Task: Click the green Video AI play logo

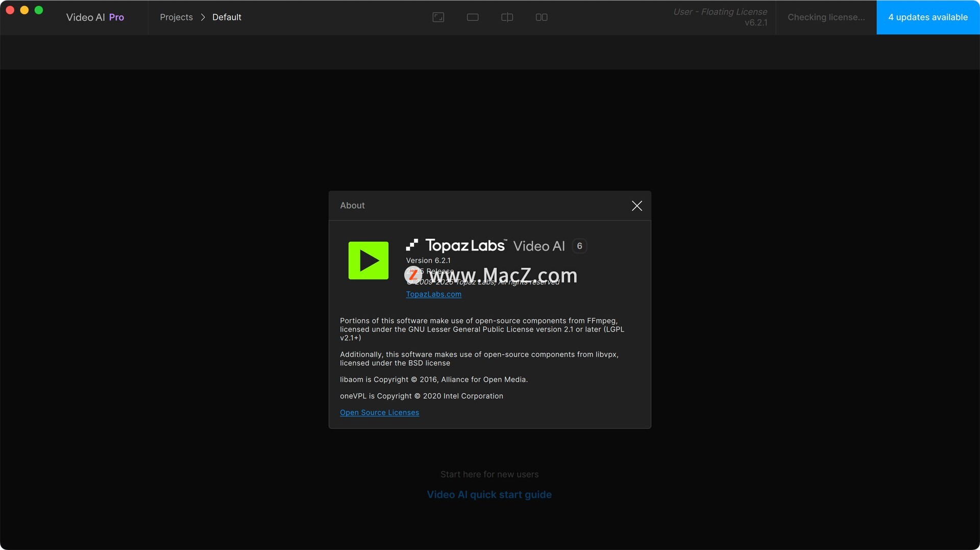Action: pyautogui.click(x=369, y=260)
